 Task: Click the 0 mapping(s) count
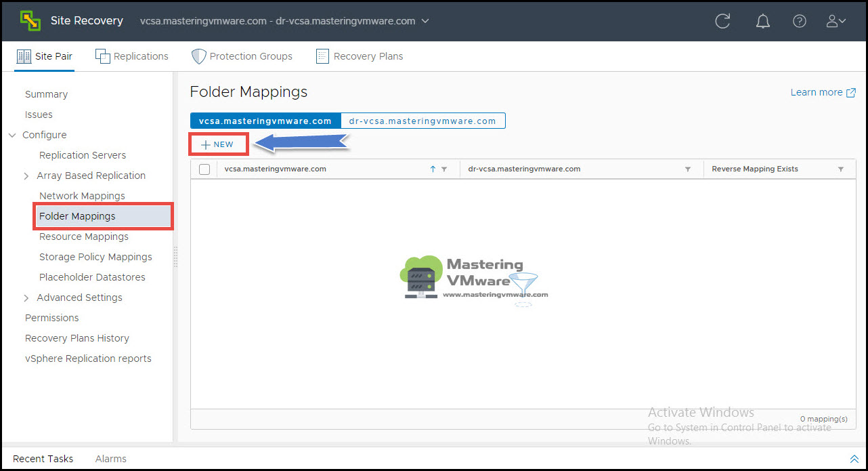click(824, 419)
